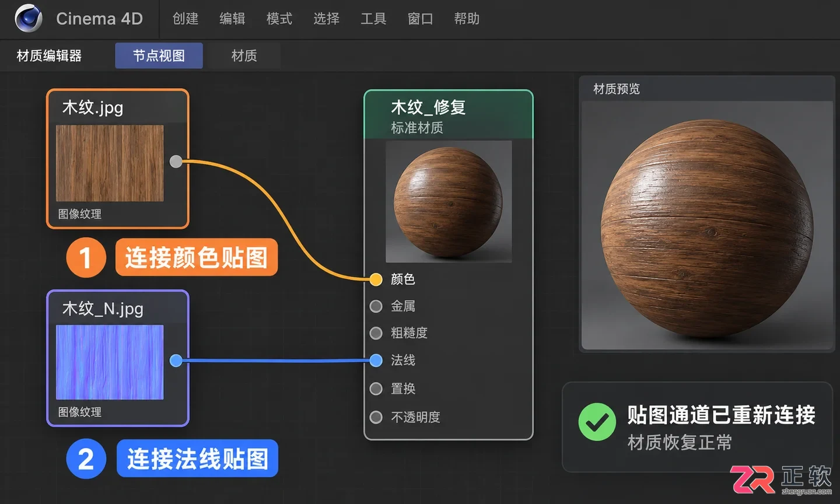Select the 粗糙度 channel label
The image size is (840, 504).
point(409,333)
